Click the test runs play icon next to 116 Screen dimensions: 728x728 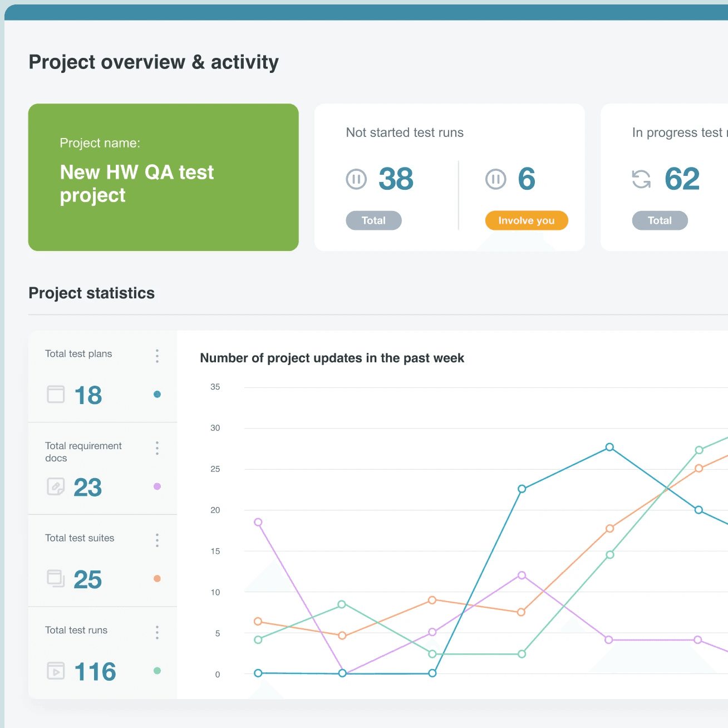click(x=55, y=671)
